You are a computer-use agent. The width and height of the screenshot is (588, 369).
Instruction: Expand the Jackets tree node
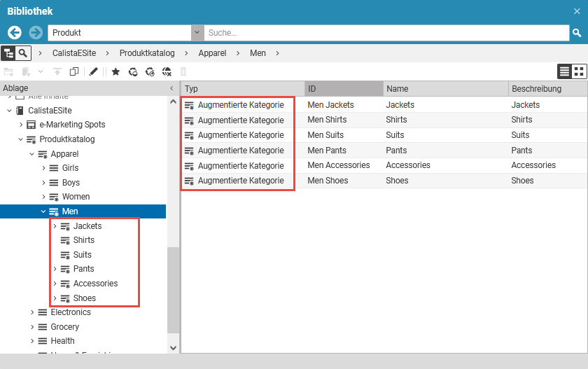[55, 226]
